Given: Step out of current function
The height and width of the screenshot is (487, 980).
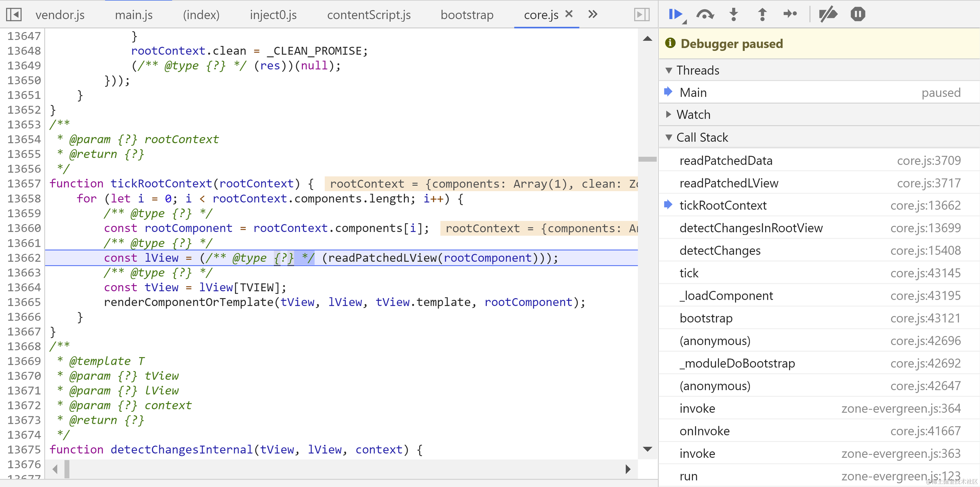Looking at the screenshot, I should coord(762,15).
